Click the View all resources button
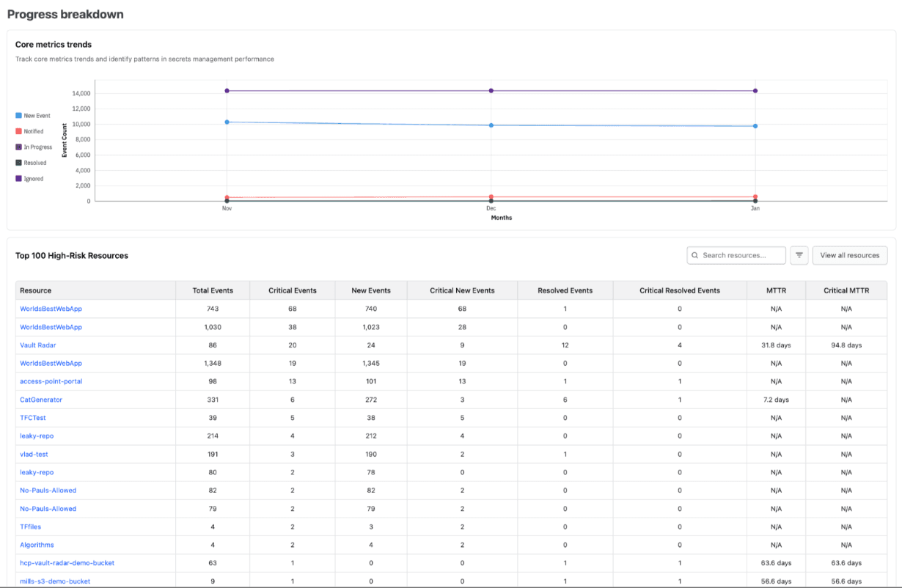Image resolution: width=902 pixels, height=588 pixels. (849, 255)
